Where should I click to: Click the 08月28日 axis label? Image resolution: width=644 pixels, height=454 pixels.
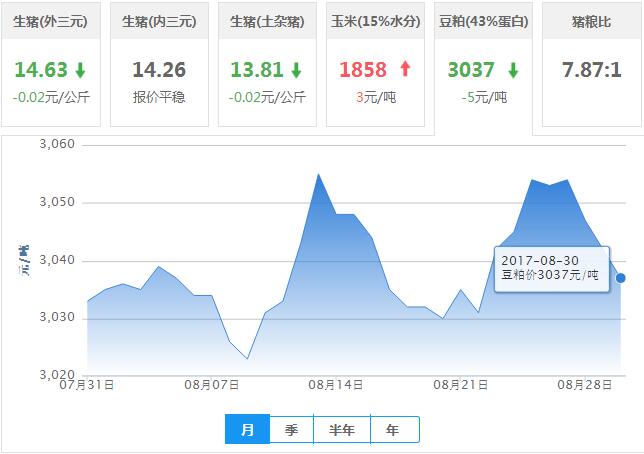(x=584, y=385)
